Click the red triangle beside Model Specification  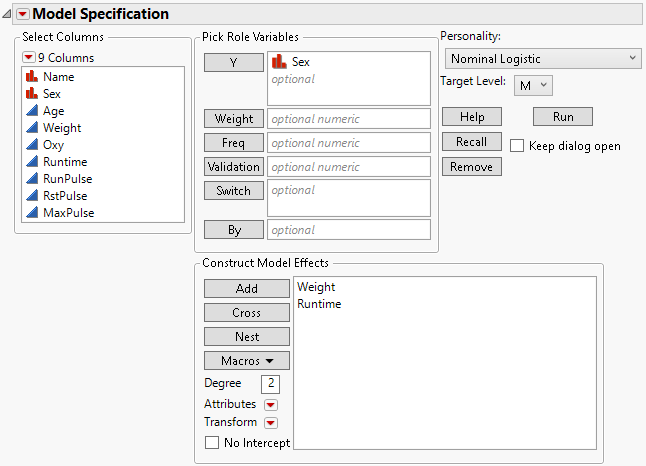[x=23, y=14]
